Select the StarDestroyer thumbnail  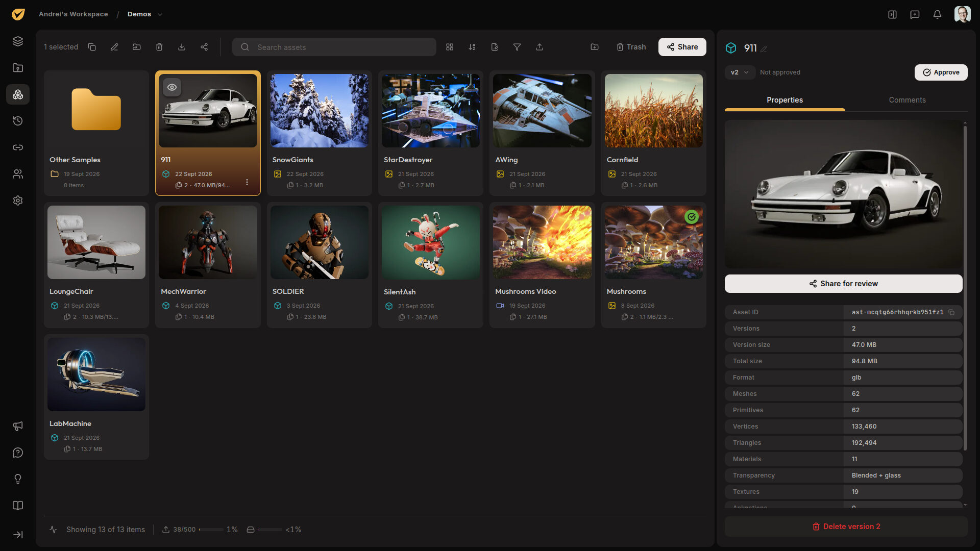click(430, 111)
